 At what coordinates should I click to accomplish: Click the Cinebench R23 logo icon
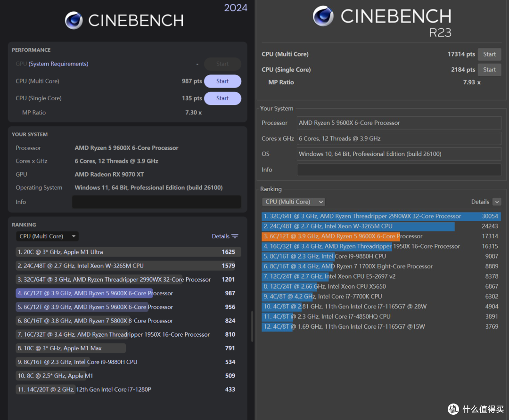coord(323,16)
